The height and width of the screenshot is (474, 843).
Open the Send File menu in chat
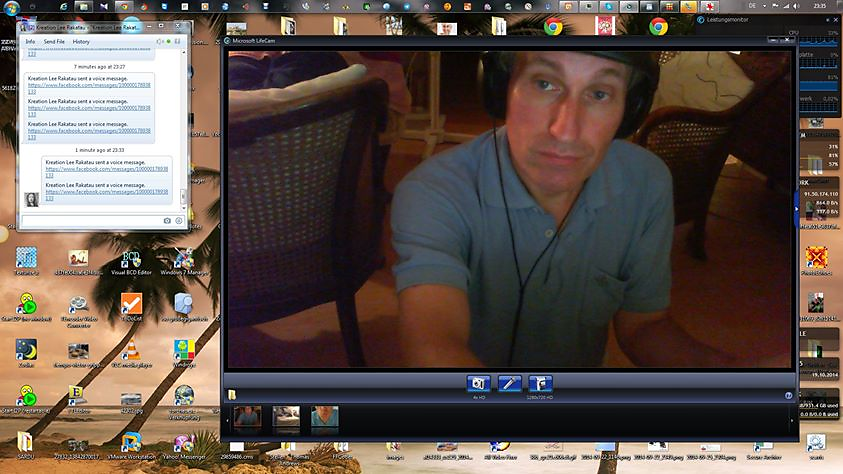point(55,42)
